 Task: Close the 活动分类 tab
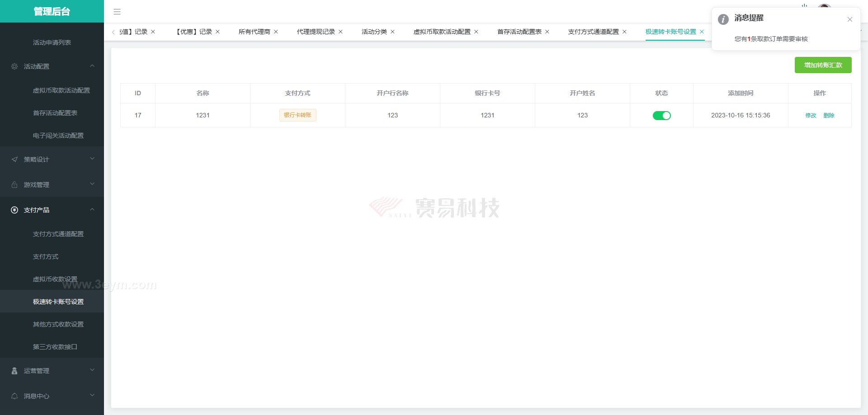(x=392, y=32)
